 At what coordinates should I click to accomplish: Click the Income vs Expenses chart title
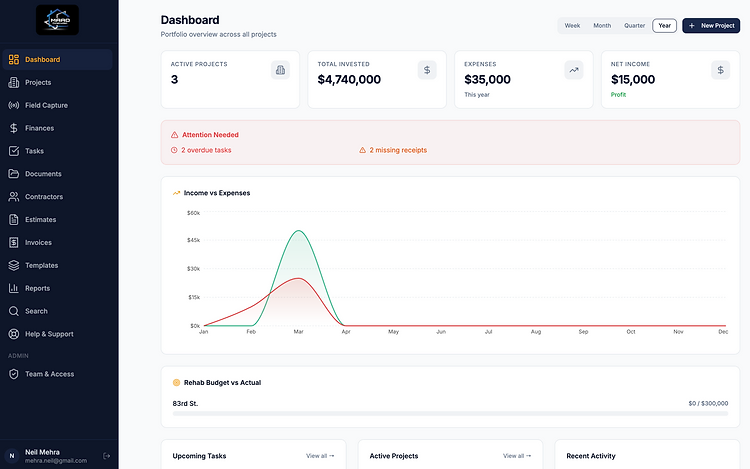pyautogui.click(x=217, y=193)
